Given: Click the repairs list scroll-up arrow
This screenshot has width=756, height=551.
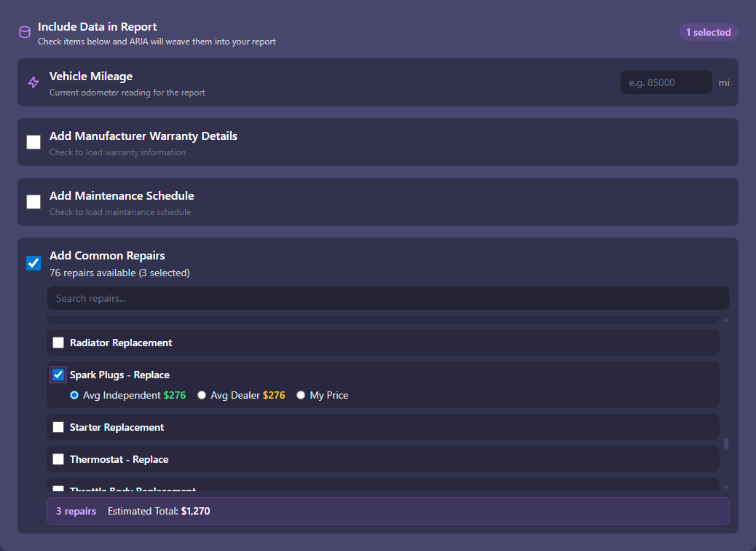Looking at the screenshot, I should coord(725,320).
